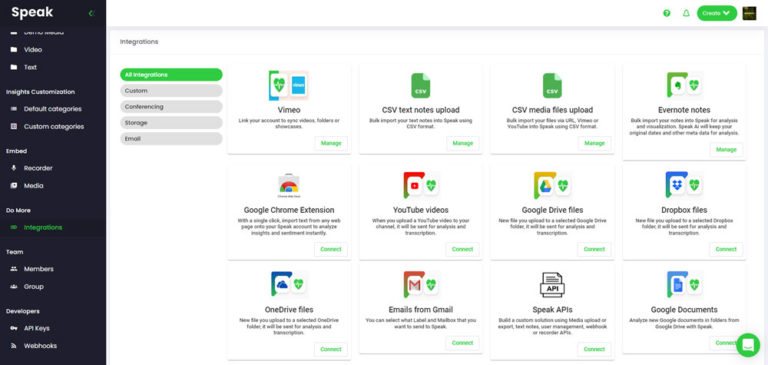Image resolution: width=768 pixels, height=365 pixels.
Task: Click the Members people icon
Action: click(14, 269)
